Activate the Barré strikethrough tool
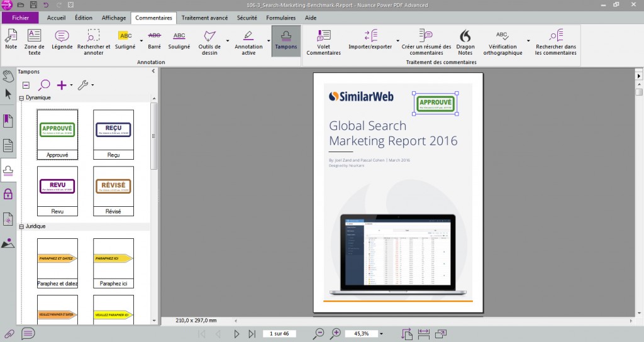The image size is (644, 342). pos(154,41)
